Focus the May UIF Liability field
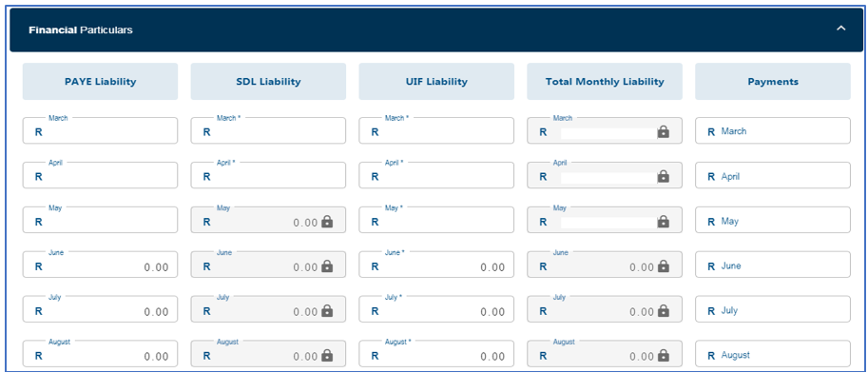868x373 pixels. (x=436, y=220)
